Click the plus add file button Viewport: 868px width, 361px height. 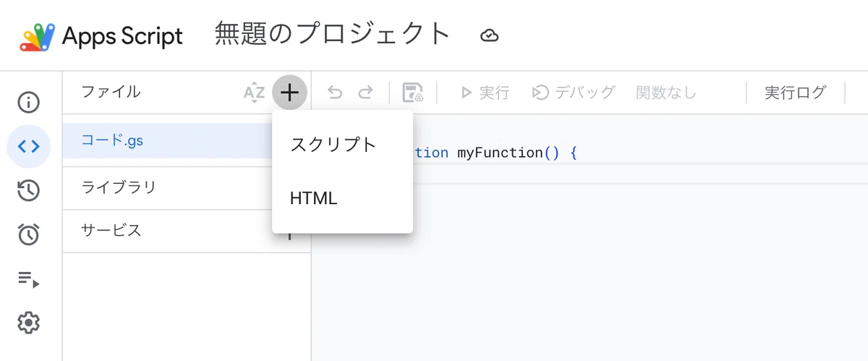coord(289,93)
